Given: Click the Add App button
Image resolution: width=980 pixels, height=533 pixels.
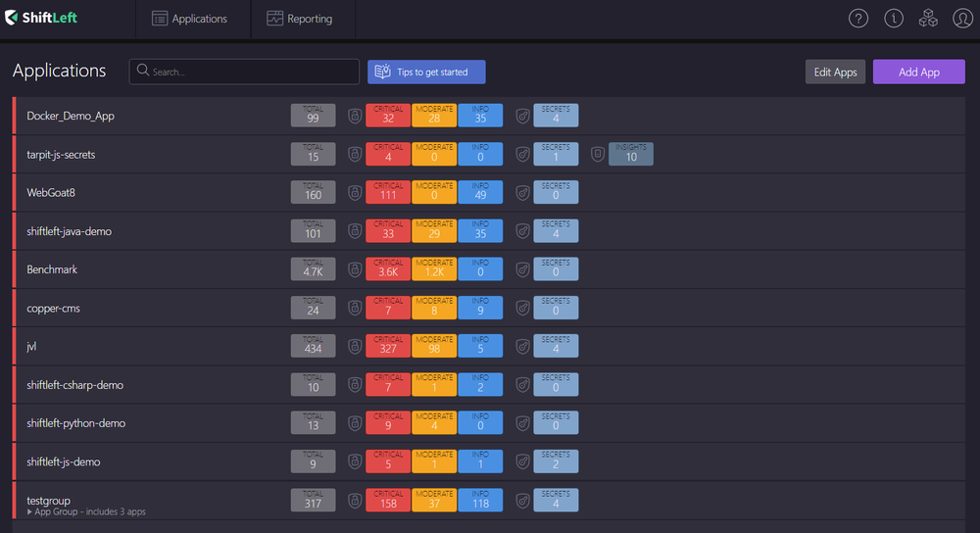Looking at the screenshot, I should tap(919, 72).
